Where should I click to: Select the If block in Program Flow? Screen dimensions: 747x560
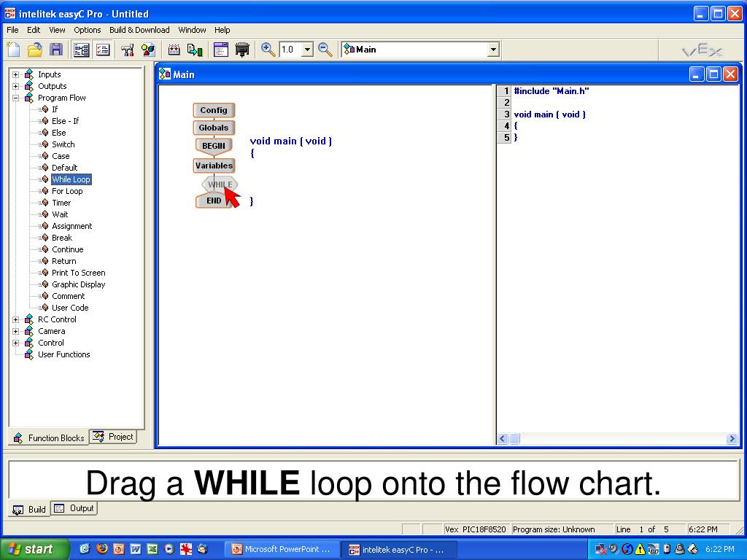(54, 109)
